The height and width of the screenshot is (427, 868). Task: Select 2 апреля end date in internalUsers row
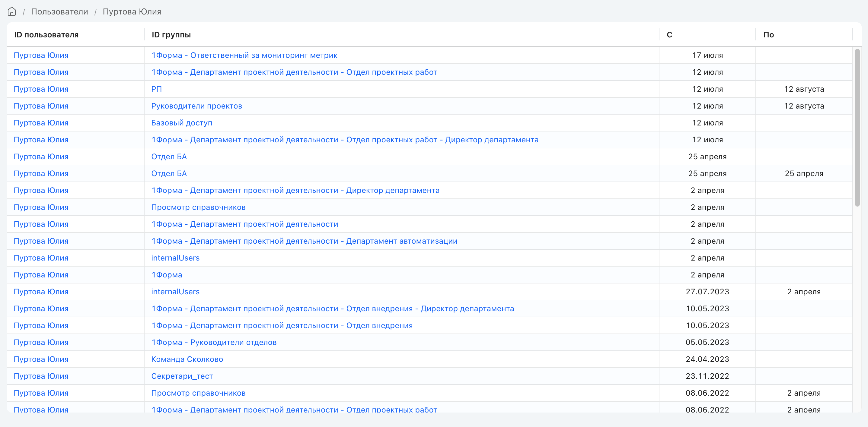(804, 292)
